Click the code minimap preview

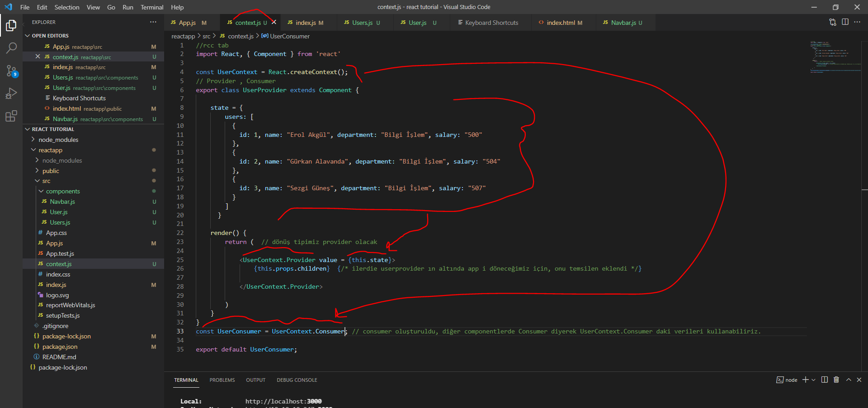click(x=834, y=56)
